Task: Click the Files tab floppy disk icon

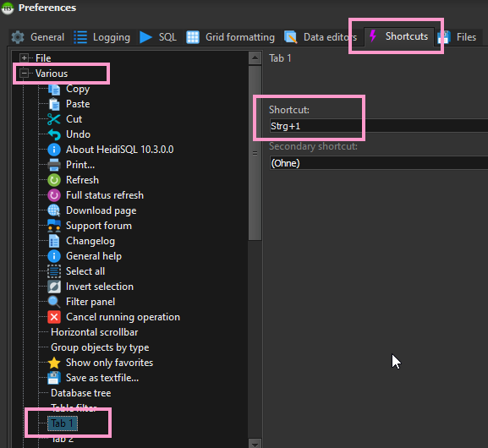Action: [x=444, y=37]
